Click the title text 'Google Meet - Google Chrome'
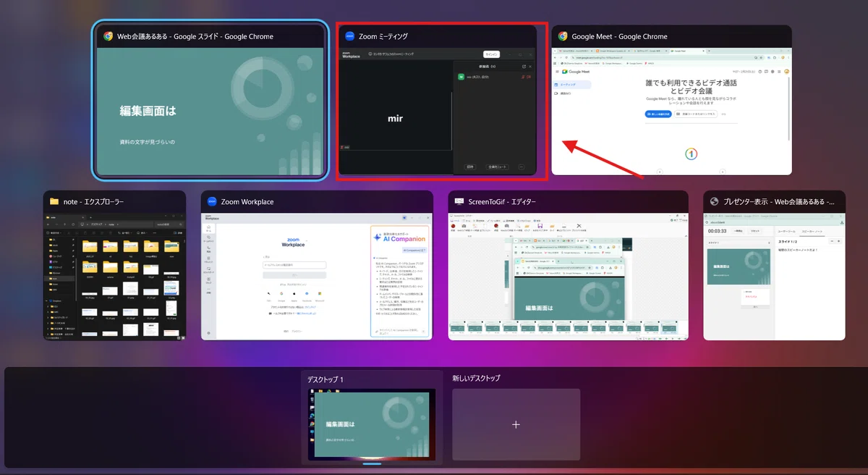868x475 pixels. (619, 36)
